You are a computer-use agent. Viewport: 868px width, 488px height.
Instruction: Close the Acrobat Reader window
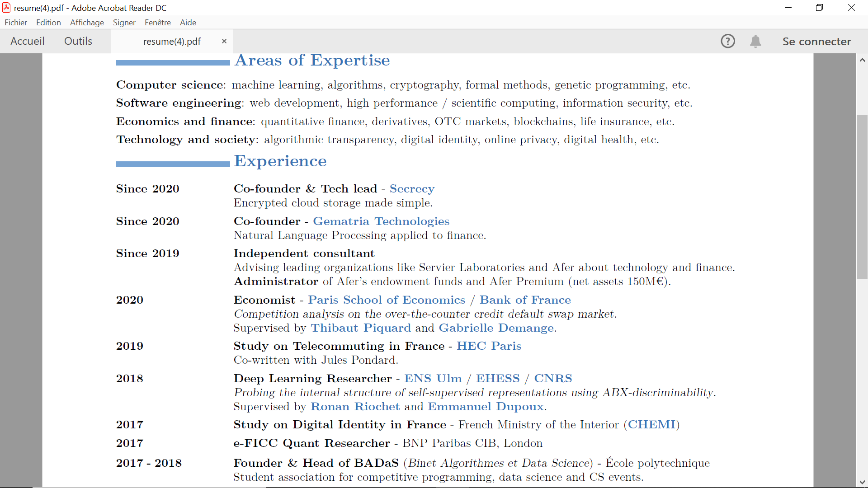(x=851, y=8)
